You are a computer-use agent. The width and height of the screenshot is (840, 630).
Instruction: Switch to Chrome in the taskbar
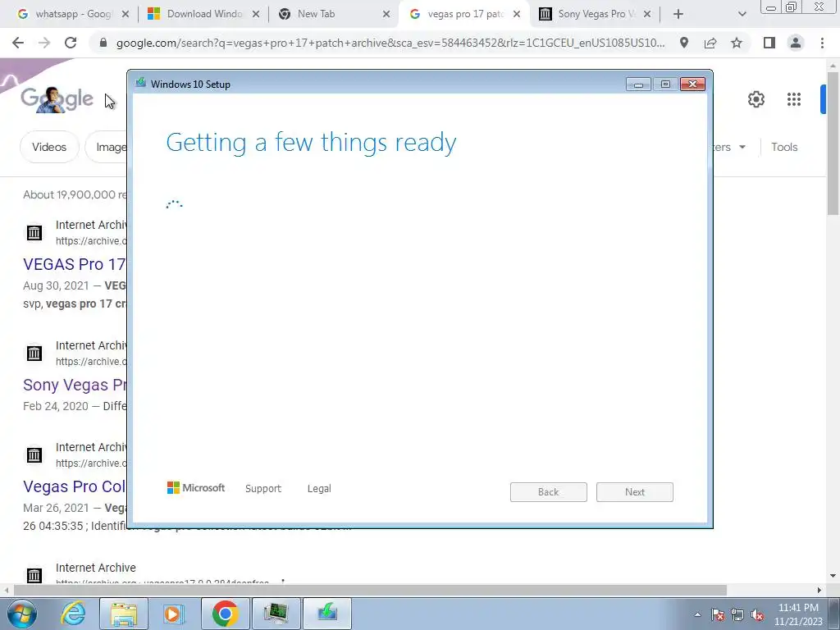225,614
